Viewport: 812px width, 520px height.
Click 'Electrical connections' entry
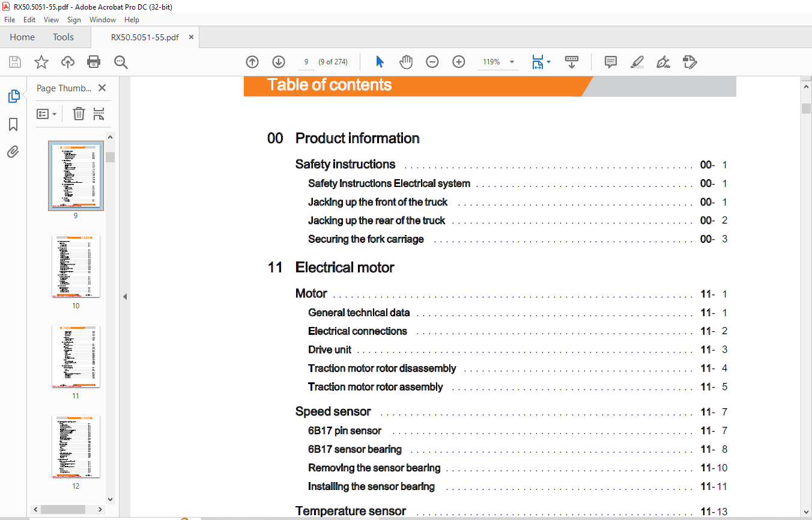click(x=357, y=331)
